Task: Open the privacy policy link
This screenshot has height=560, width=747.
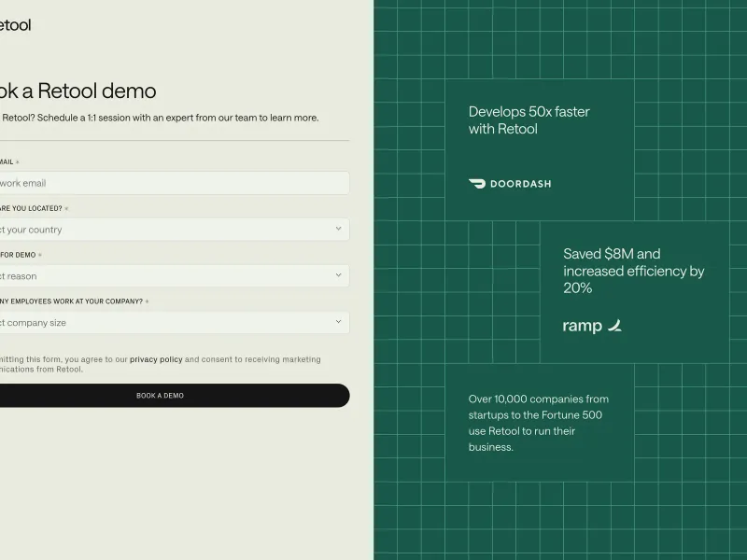Action: tap(156, 359)
